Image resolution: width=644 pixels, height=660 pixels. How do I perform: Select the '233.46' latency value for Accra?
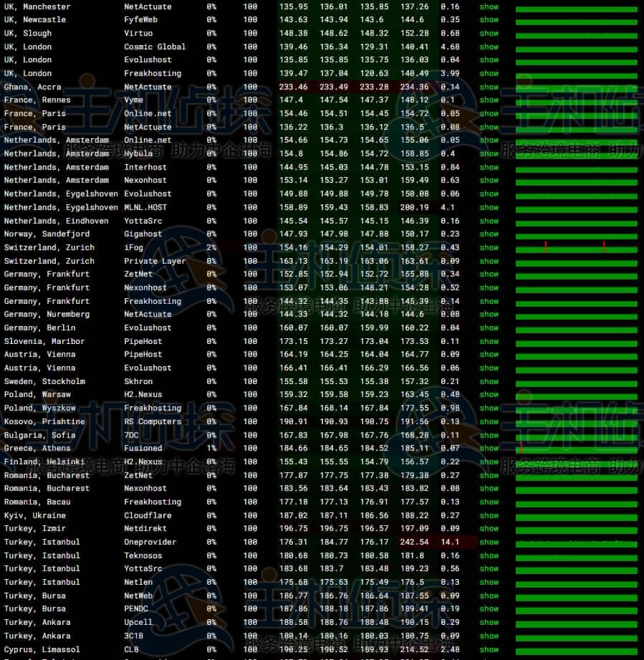tap(294, 87)
